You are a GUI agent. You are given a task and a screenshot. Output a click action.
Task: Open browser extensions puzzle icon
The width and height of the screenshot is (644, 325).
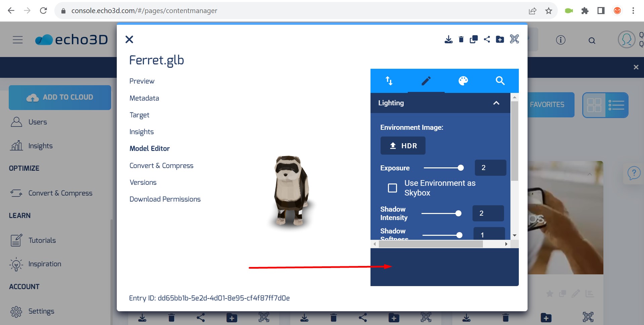pos(585,11)
